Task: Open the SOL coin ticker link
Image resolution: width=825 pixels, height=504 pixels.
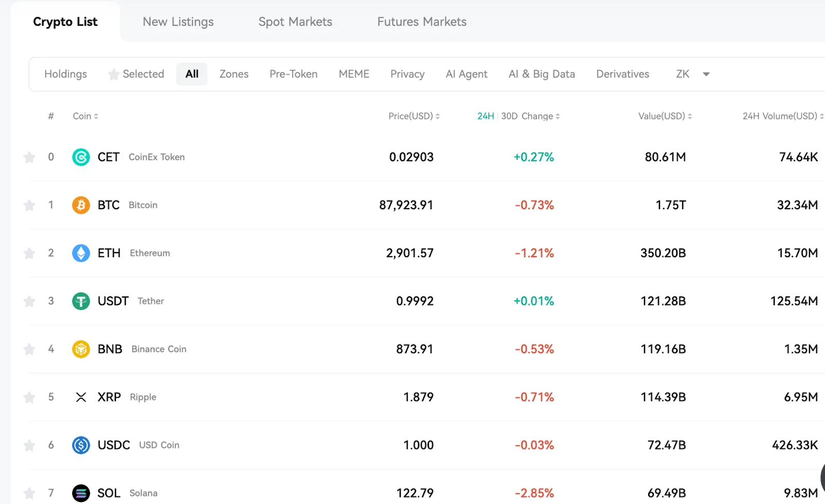Action: (x=109, y=493)
